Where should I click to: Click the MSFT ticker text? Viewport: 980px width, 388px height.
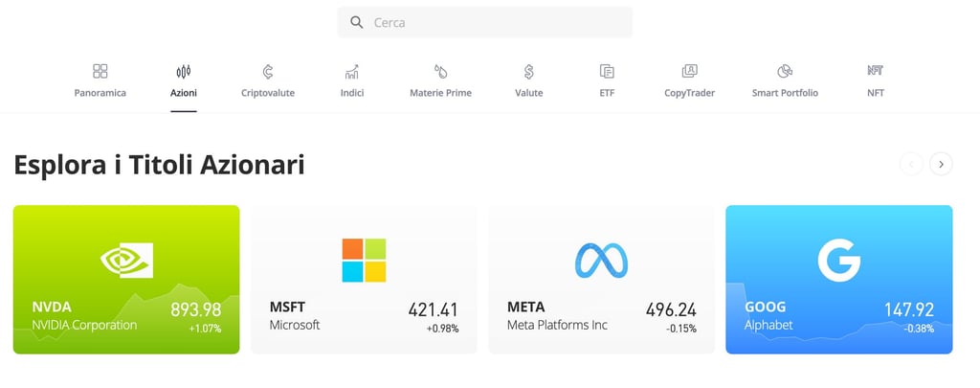[x=287, y=308]
